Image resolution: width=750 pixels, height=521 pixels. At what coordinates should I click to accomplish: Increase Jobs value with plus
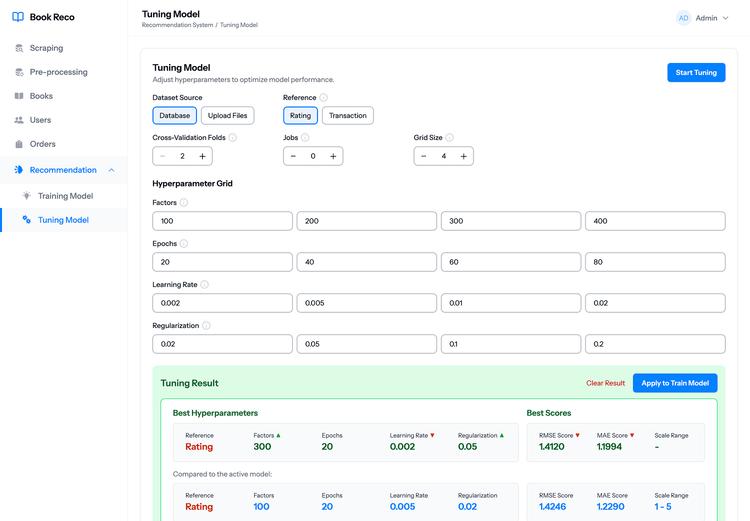point(333,156)
